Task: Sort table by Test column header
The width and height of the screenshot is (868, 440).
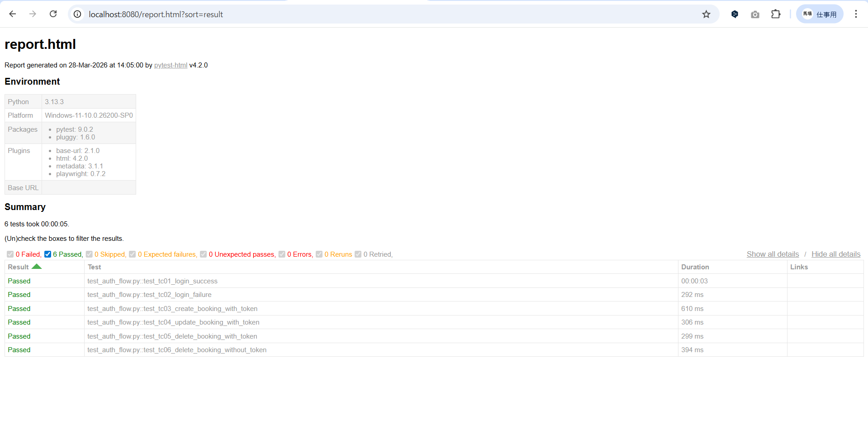Action: pos(94,267)
